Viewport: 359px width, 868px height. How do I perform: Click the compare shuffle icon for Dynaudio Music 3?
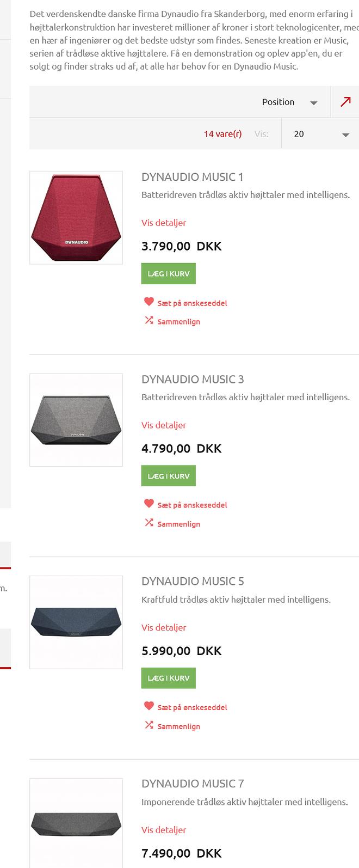pos(149,523)
